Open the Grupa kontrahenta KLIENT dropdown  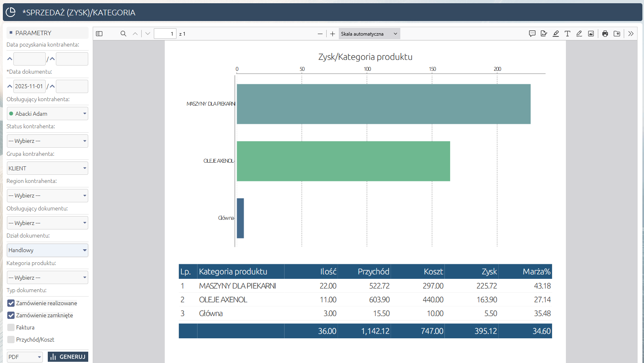47,168
